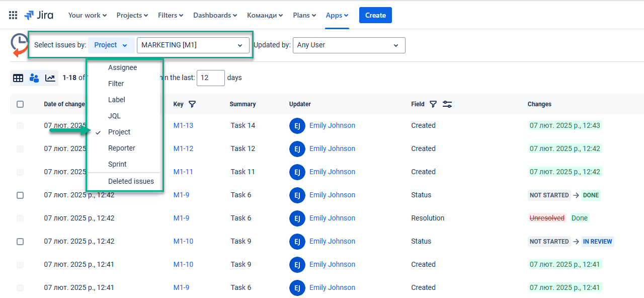Open issue link M1-13
The image size is (644, 298).
[183, 125]
